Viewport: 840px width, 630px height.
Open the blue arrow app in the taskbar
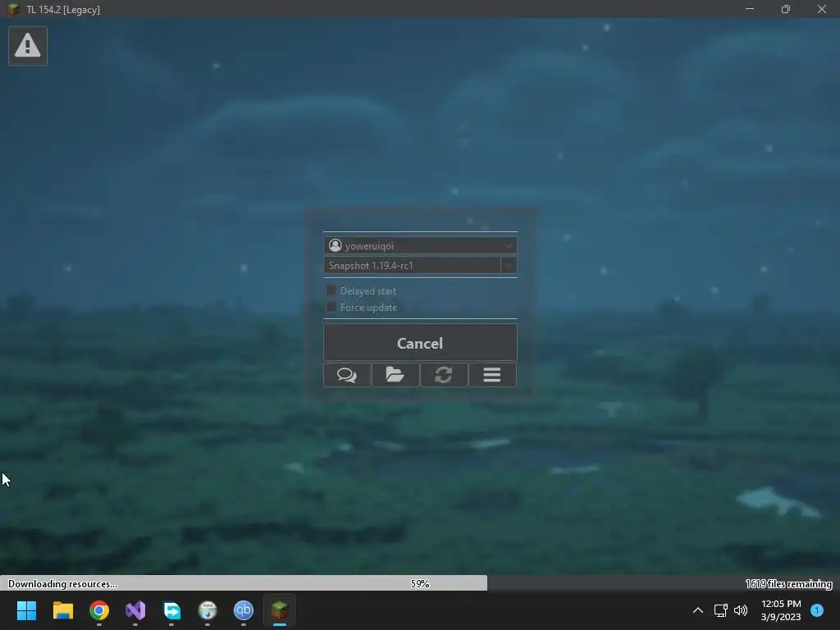pyautogui.click(x=171, y=610)
